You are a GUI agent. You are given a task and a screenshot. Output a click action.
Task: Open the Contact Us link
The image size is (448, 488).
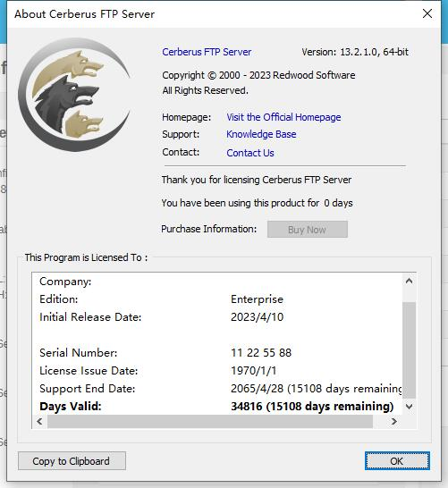pos(250,153)
